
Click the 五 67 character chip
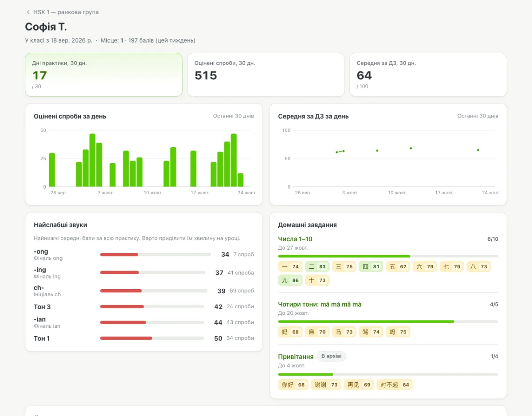[x=398, y=267]
